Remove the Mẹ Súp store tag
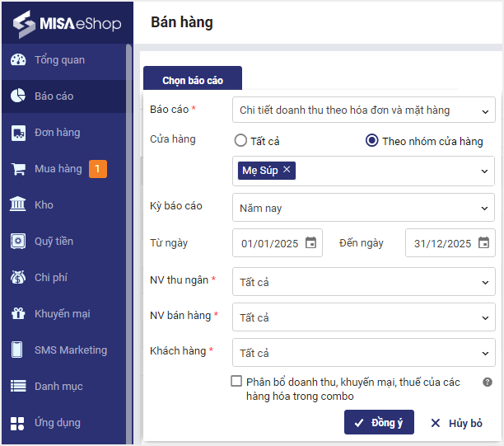This screenshot has height=446, width=504. (287, 170)
